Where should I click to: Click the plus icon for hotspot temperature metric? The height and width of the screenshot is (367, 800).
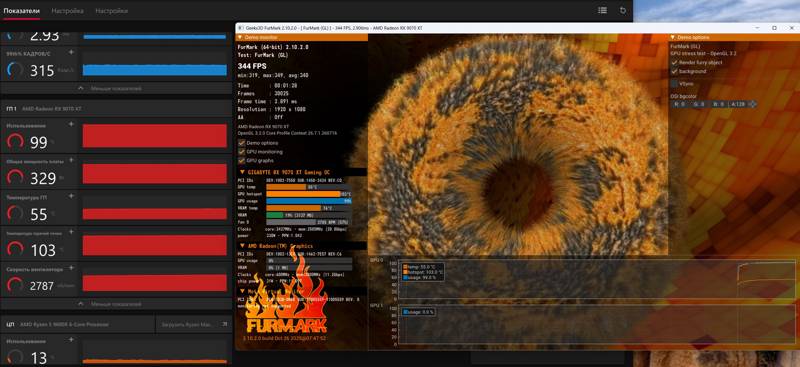(71, 232)
